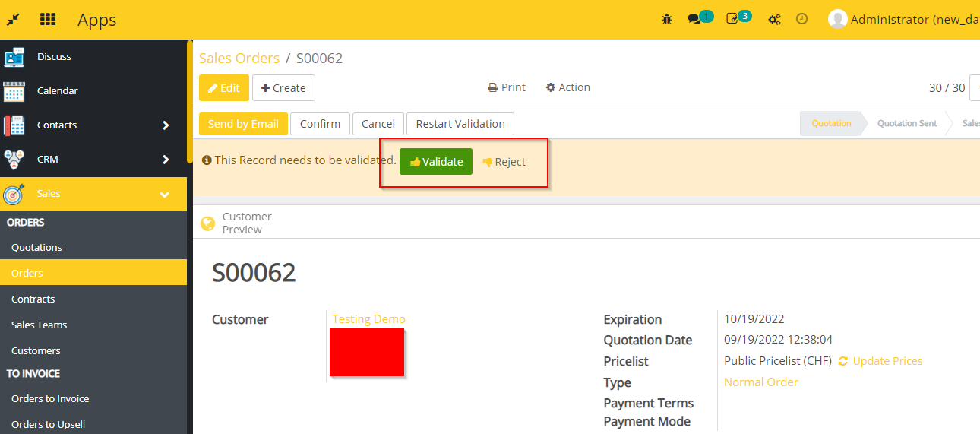Collapse the Sales menu chevron
The image size is (980, 434).
165,195
